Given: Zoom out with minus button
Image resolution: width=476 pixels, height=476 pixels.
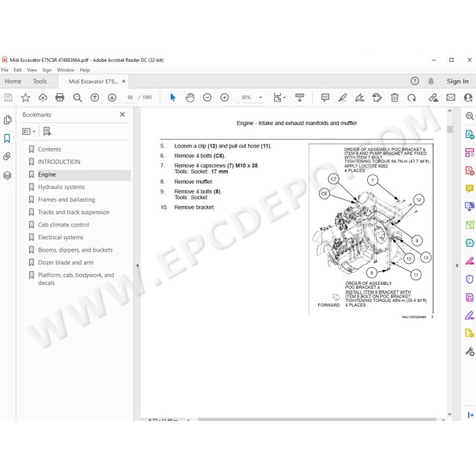Looking at the screenshot, I should coord(207,97).
